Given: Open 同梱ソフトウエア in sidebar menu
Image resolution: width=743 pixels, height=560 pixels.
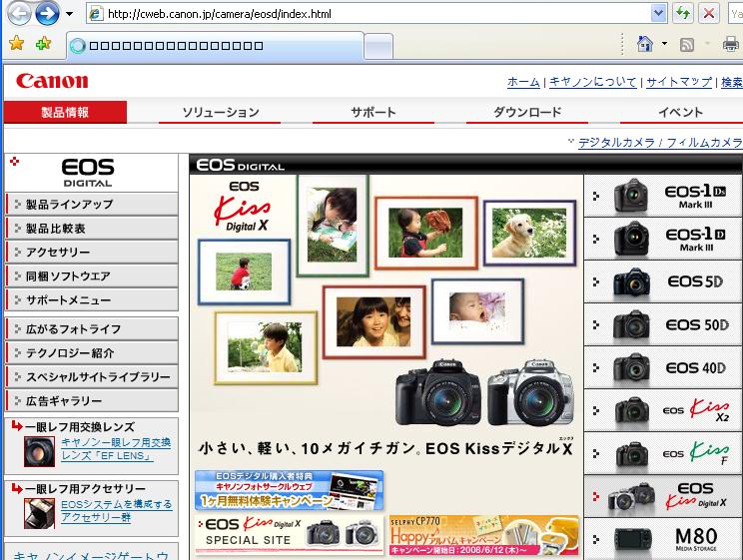Looking at the screenshot, I should coord(92,277).
